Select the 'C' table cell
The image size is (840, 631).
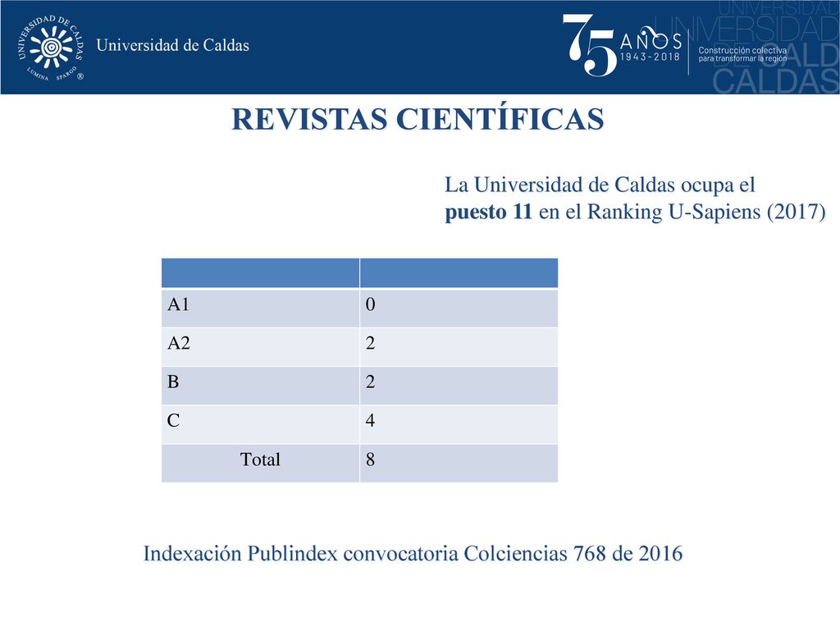[x=260, y=424]
